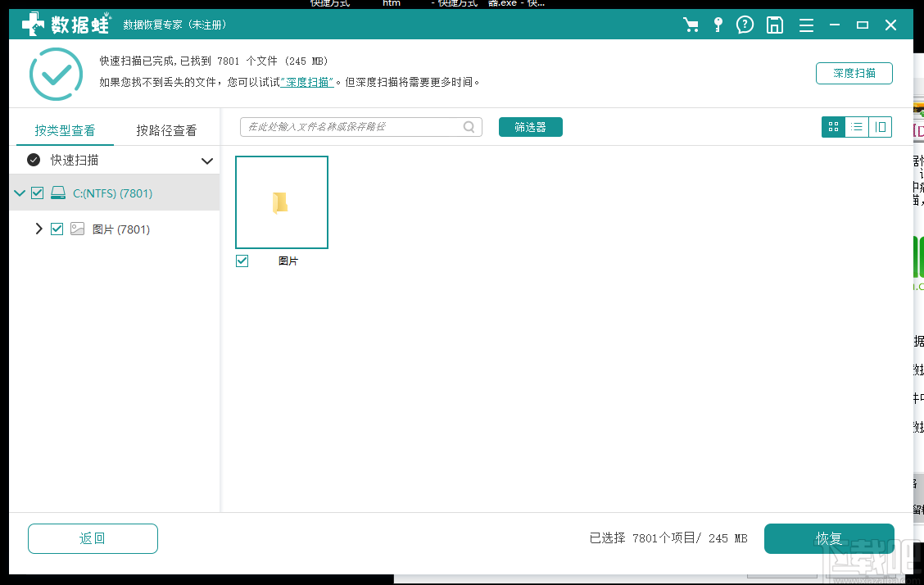Select the C:(NTFS) (7801) label

112,193
